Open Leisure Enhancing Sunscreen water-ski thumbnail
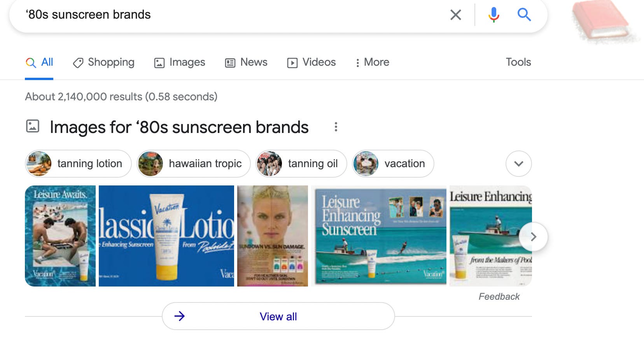The height and width of the screenshot is (339, 644). [379, 236]
